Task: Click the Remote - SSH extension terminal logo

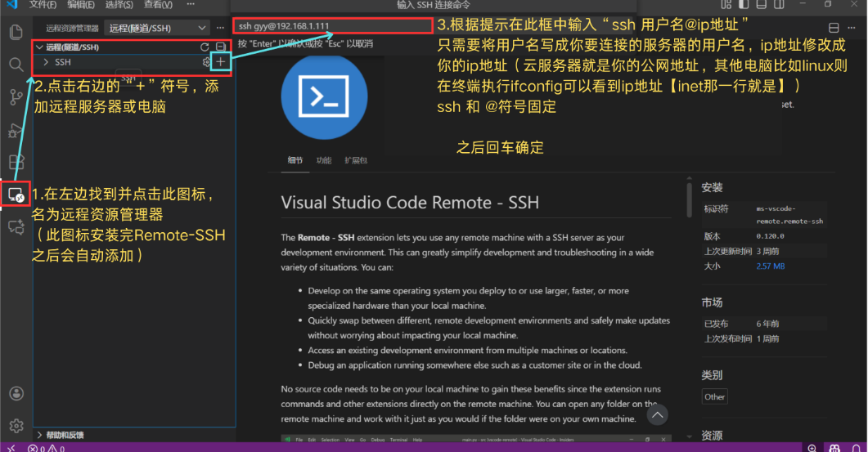Action: [x=324, y=96]
